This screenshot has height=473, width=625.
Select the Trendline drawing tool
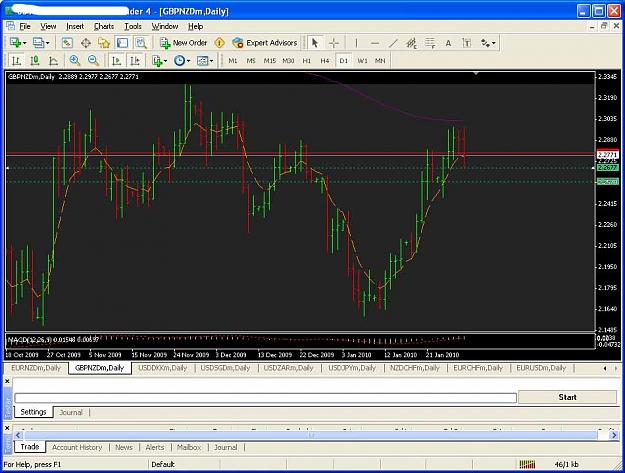[x=393, y=43]
